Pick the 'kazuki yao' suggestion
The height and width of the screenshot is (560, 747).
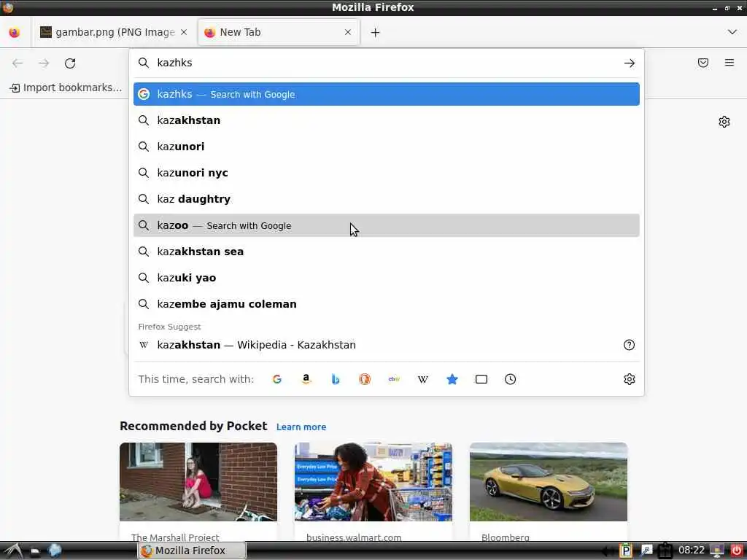pyautogui.click(x=387, y=278)
